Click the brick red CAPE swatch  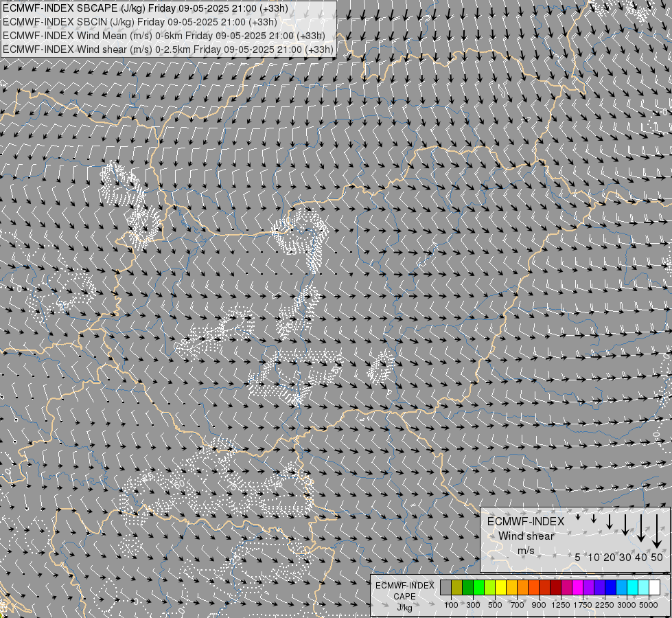tap(545, 588)
